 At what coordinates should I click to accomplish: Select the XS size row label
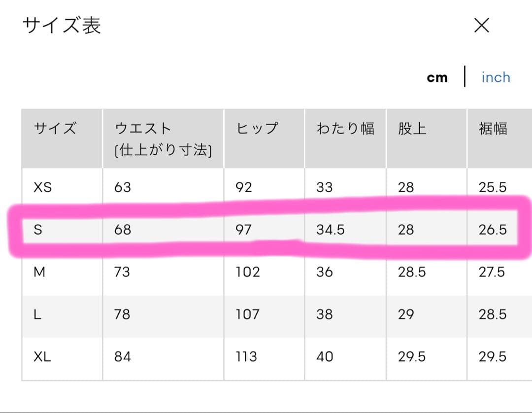tap(43, 187)
